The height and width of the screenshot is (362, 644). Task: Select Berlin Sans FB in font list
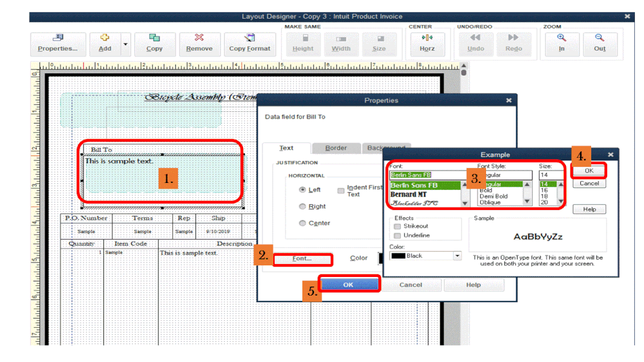tap(425, 186)
